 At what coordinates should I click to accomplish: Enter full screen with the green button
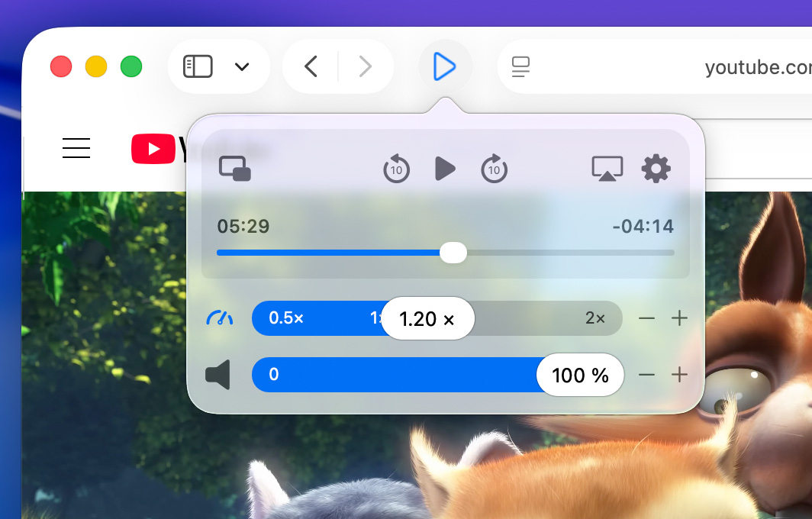point(131,67)
